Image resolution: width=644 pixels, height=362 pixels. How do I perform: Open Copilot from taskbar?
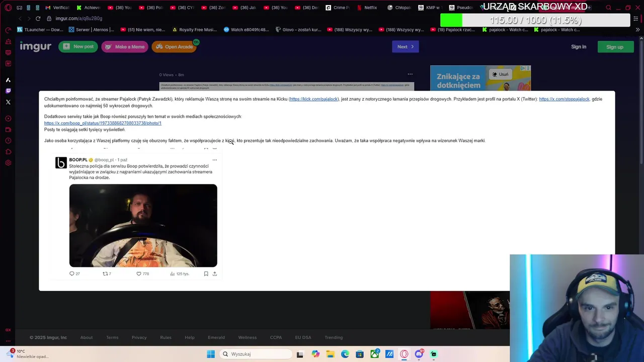click(315, 354)
